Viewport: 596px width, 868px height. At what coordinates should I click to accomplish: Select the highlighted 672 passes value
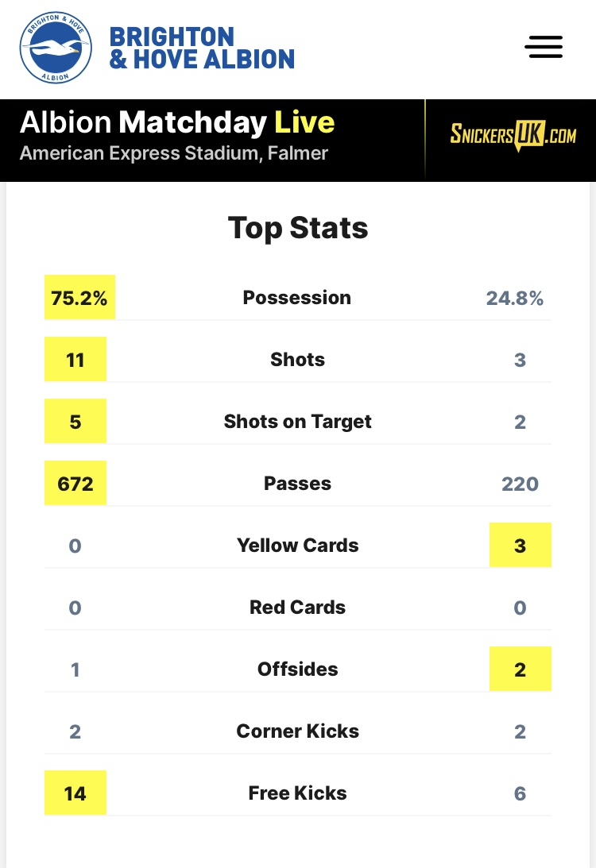[x=75, y=484]
